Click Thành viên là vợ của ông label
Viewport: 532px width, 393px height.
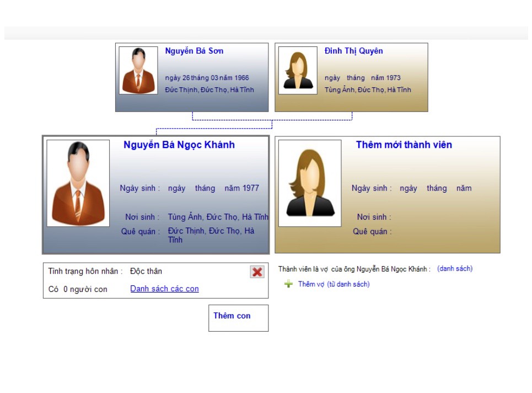point(354,269)
